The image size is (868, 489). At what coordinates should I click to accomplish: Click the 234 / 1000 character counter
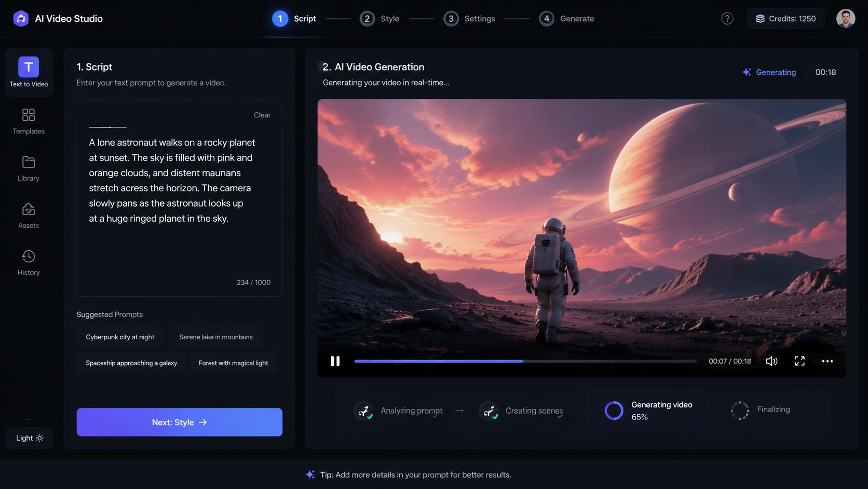(253, 282)
